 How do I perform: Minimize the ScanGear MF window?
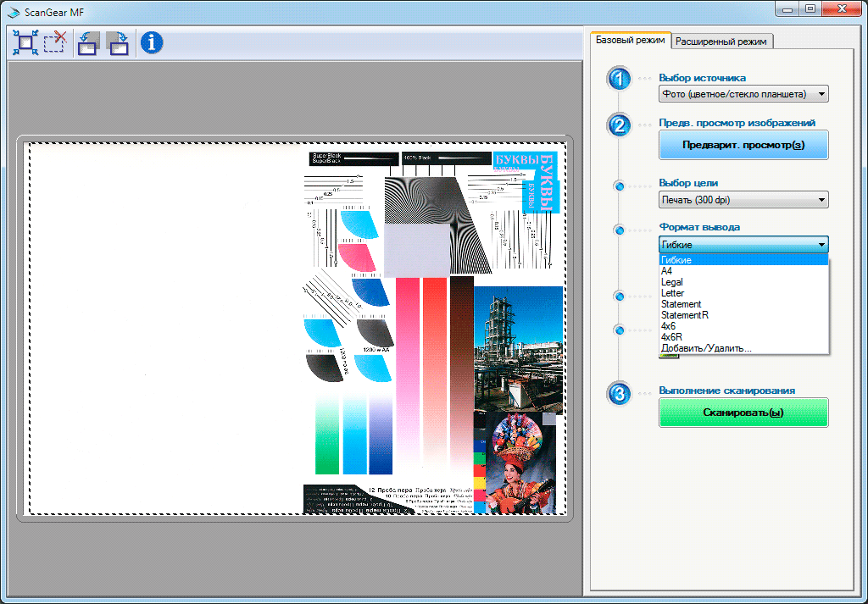(787, 9)
